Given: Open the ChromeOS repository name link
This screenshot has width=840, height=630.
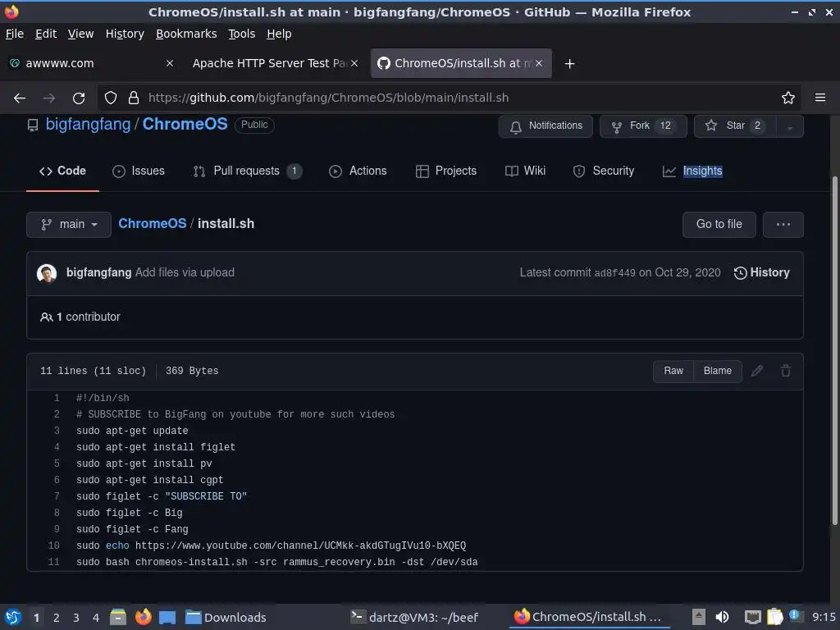Looking at the screenshot, I should point(185,125).
